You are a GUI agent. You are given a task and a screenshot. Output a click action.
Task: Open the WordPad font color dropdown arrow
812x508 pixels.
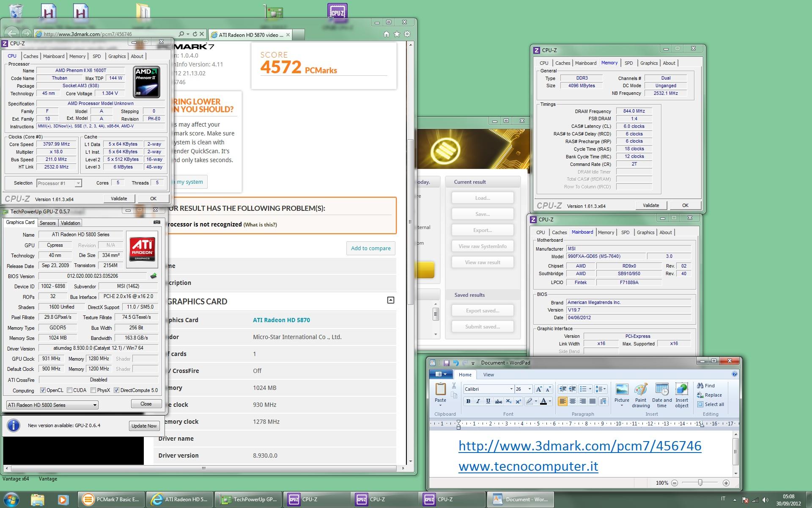(x=550, y=401)
